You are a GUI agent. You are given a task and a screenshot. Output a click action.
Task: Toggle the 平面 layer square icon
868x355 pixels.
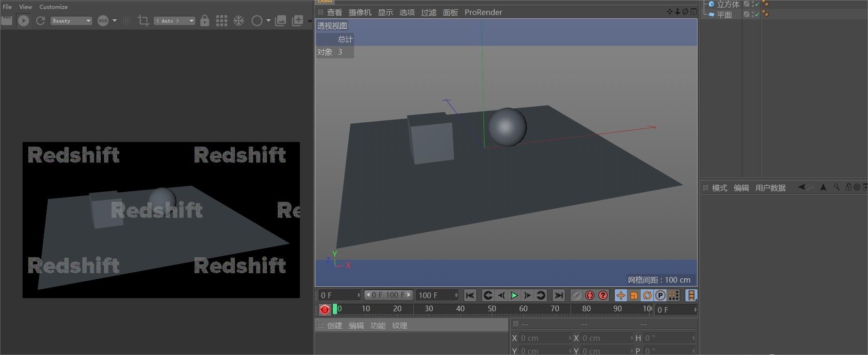click(x=746, y=14)
